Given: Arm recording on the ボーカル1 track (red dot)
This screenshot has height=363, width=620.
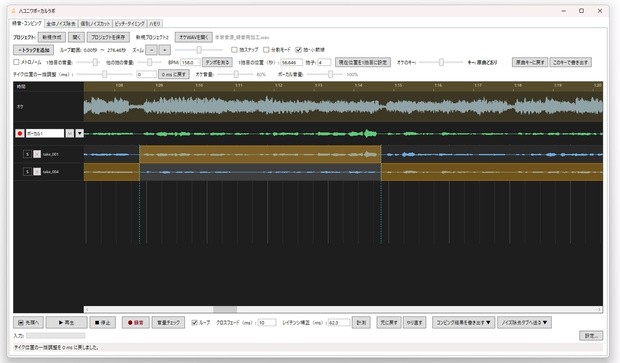Looking at the screenshot, I should [20, 133].
